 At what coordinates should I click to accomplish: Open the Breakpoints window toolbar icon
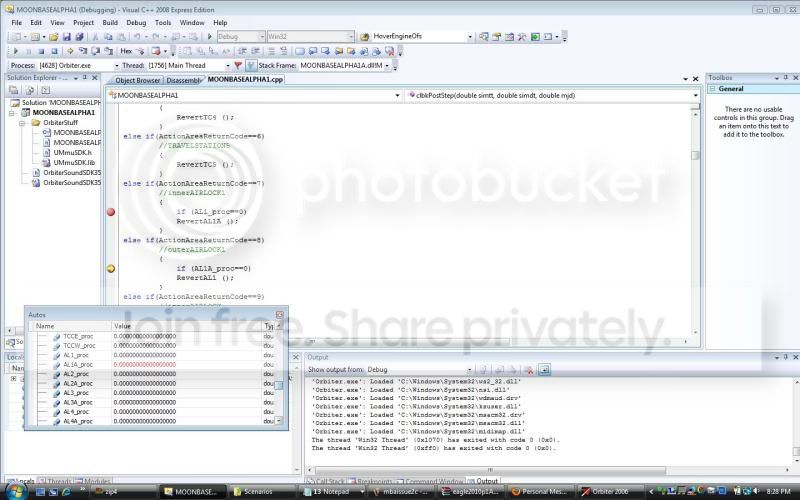[x=156, y=51]
